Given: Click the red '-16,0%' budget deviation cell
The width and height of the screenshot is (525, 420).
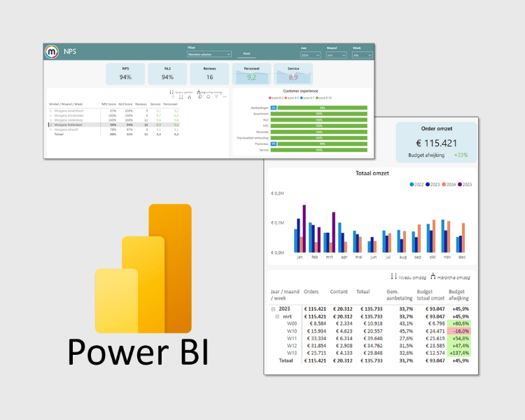Looking at the screenshot, I should (459, 331).
